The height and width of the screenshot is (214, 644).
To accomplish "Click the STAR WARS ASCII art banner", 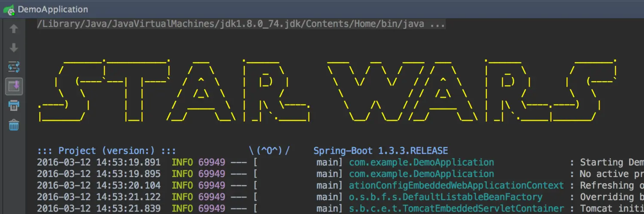I will pos(328,90).
